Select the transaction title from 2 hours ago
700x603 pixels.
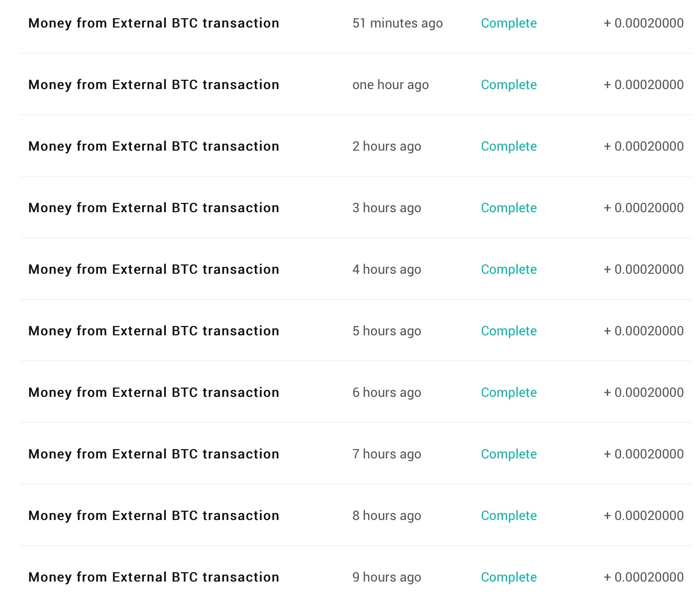click(x=154, y=146)
